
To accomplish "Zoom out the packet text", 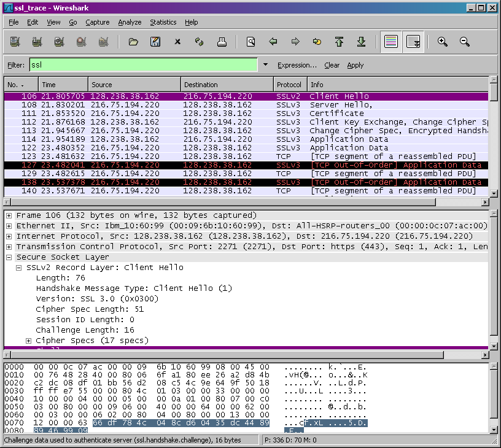I will [465, 42].
